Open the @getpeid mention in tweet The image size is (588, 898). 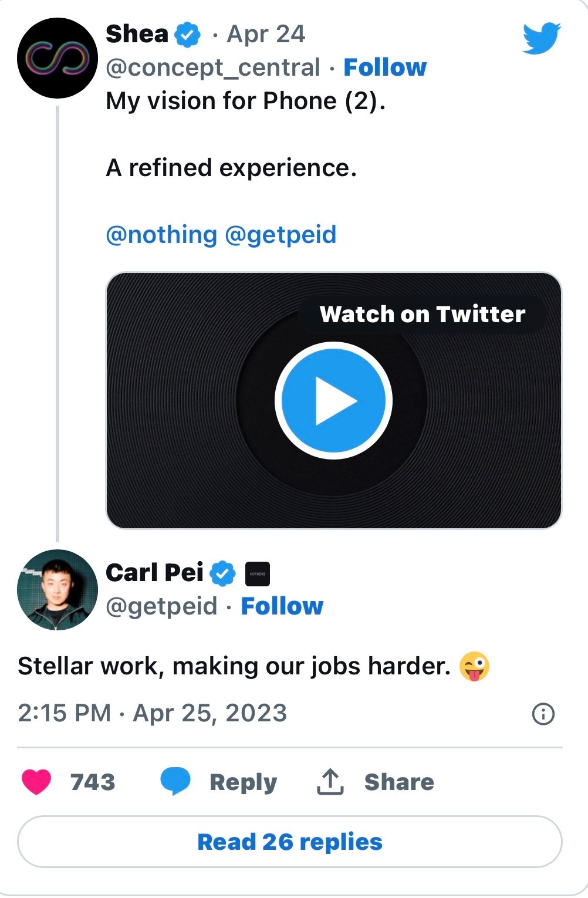point(281,235)
